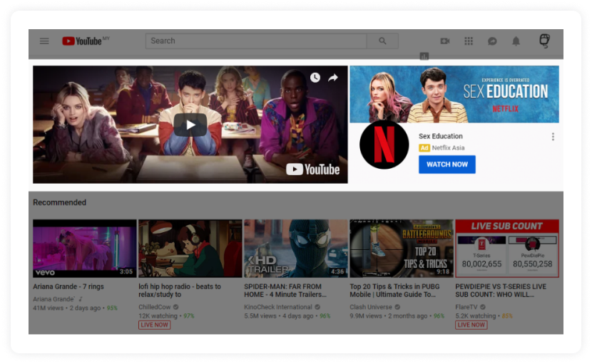This screenshot has width=592, height=364.
Task: Click the Netflix N channel avatar
Action: (384, 145)
